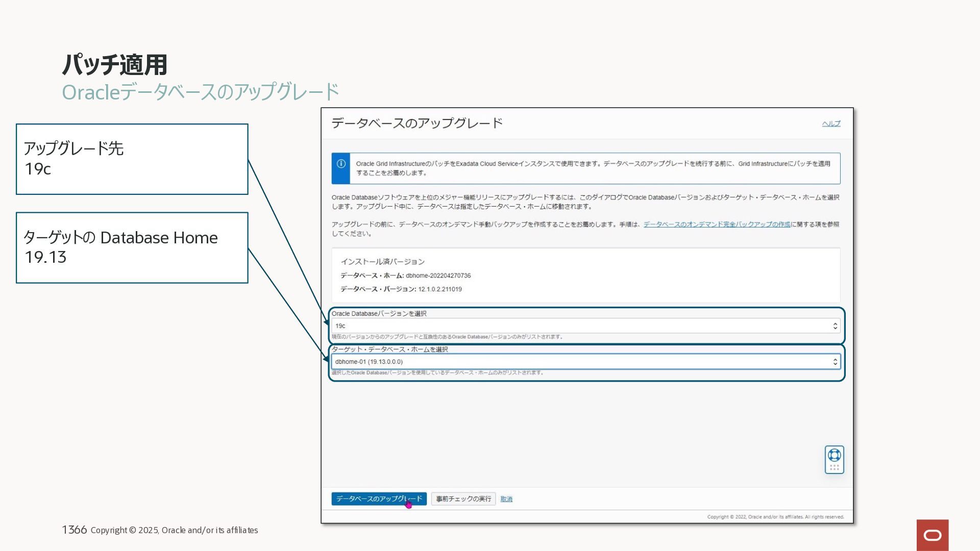Click the インストール済バージョン panel heading

click(382, 262)
